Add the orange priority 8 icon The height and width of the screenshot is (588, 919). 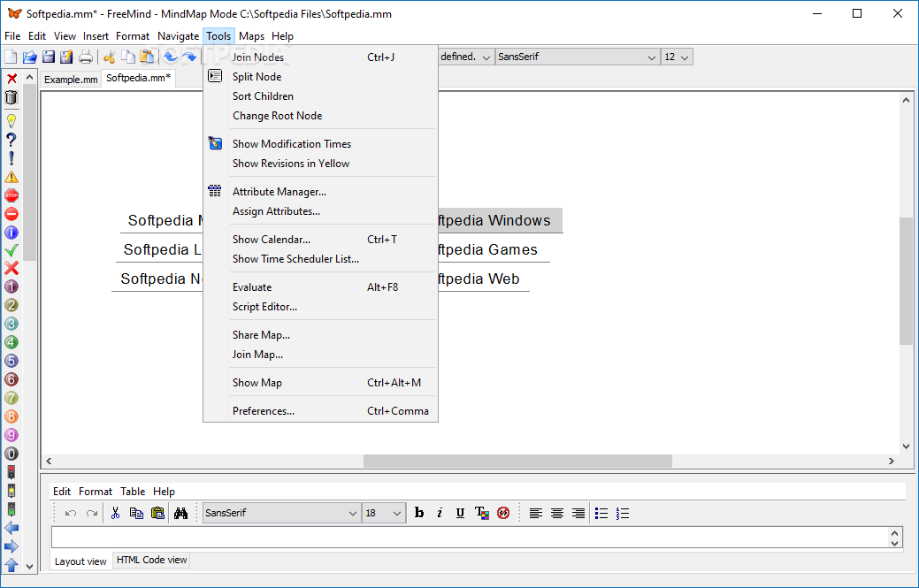click(11, 416)
